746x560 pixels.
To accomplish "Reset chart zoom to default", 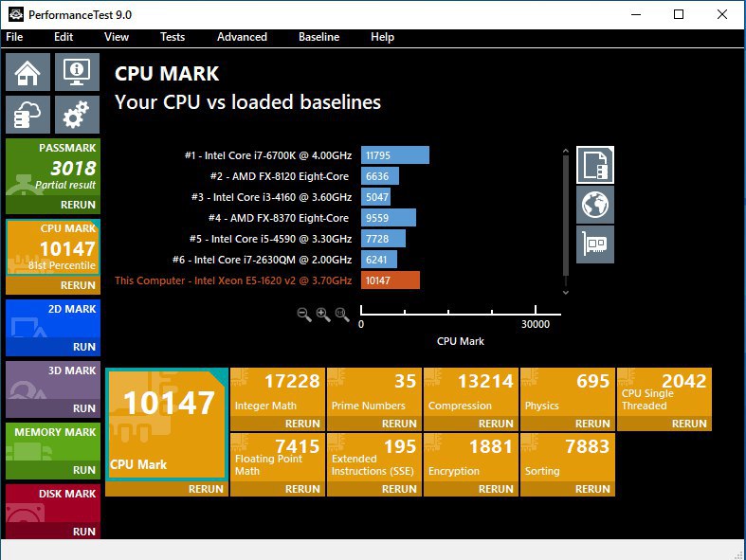I will pos(342,315).
